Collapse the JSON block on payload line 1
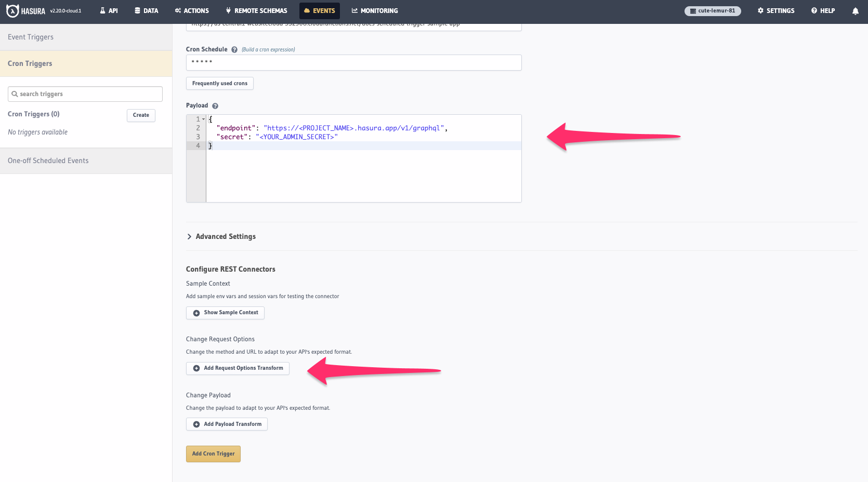Viewport: 868px width, 482px height. click(203, 119)
